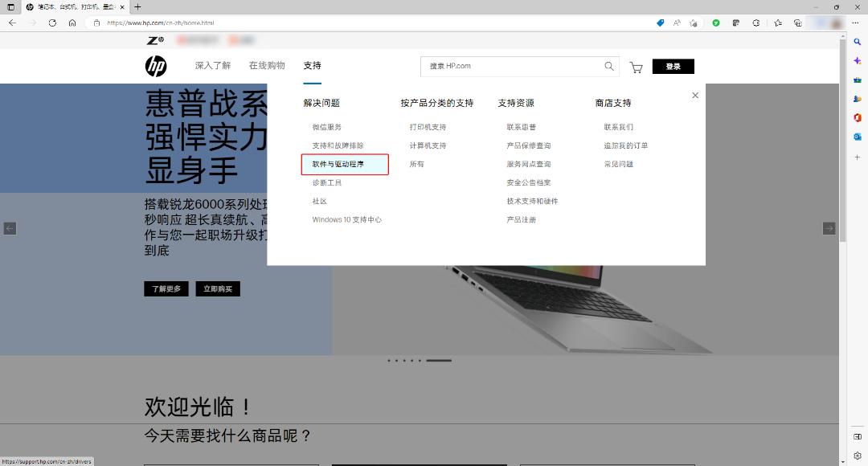Open Copilot from the Edge sidebar
Viewport: 868px width, 466px height.
coord(857,60)
